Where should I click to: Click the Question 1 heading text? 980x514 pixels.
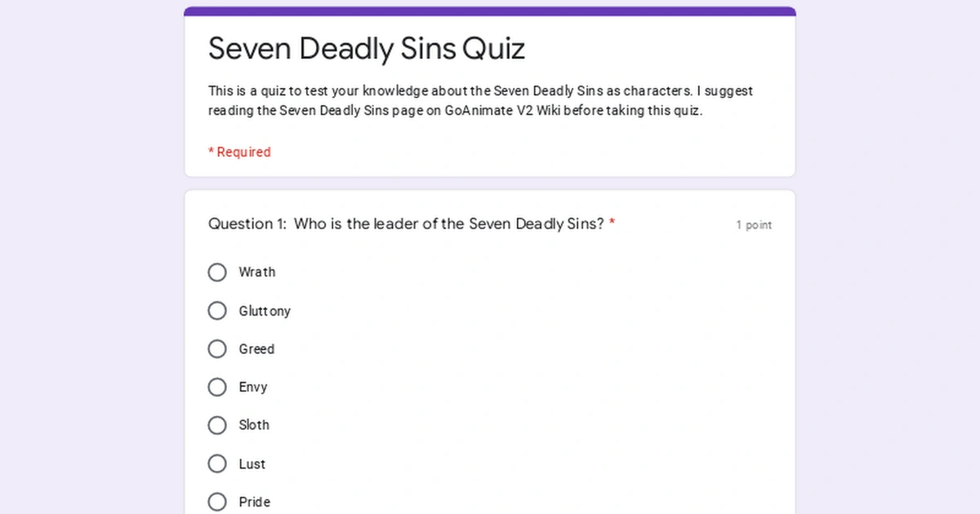click(x=408, y=224)
